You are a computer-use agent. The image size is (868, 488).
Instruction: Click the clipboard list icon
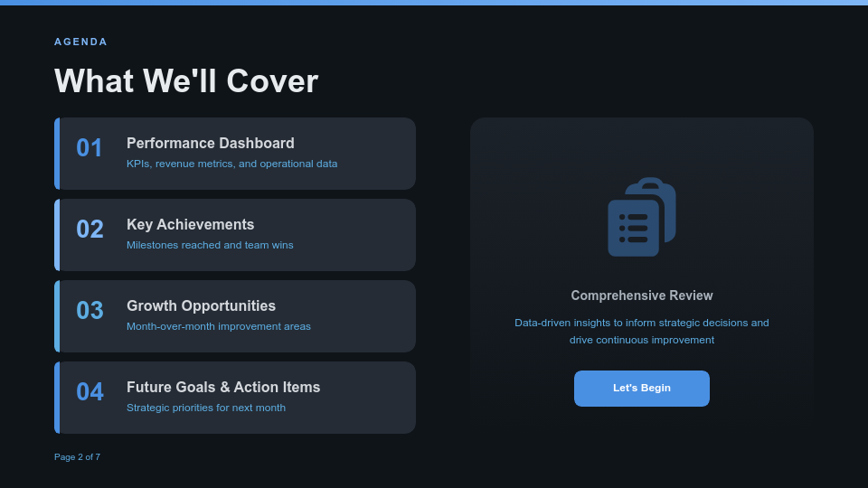(641, 217)
